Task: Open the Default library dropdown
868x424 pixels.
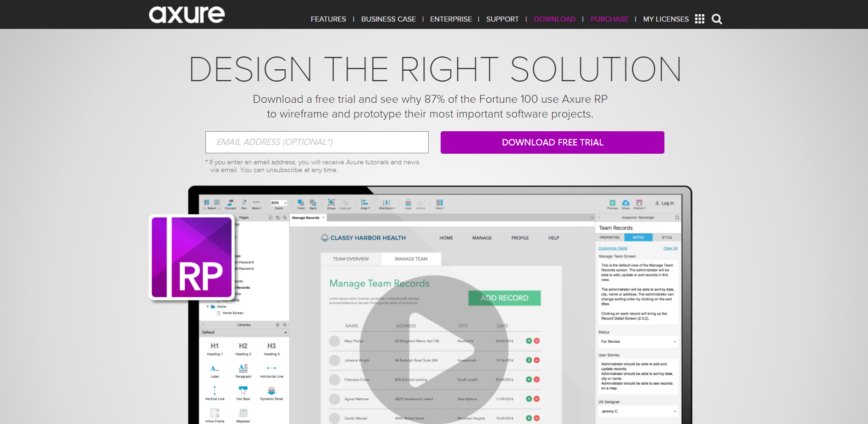Action: point(244,332)
